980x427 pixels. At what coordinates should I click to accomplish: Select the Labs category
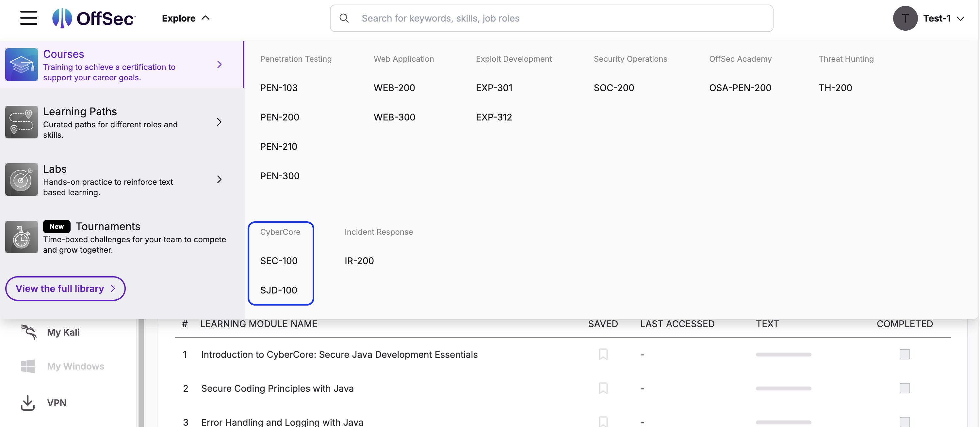[x=122, y=179]
